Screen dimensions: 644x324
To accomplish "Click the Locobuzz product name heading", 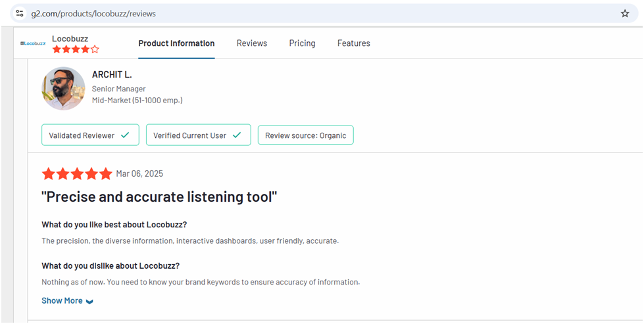I will point(70,39).
